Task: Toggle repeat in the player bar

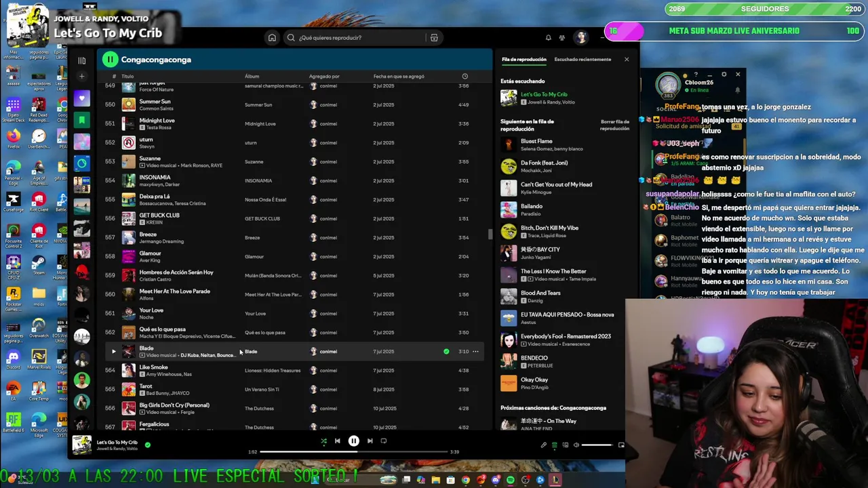Action: (x=383, y=441)
